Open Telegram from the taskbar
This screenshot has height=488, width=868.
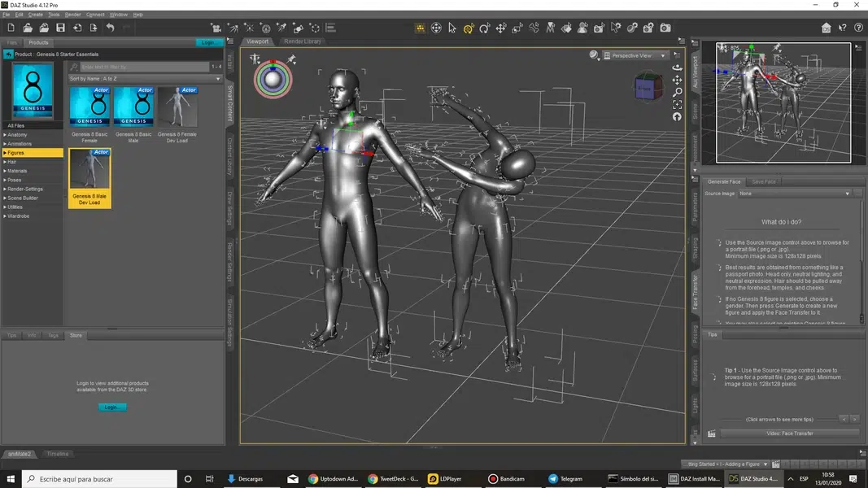[x=565, y=479]
